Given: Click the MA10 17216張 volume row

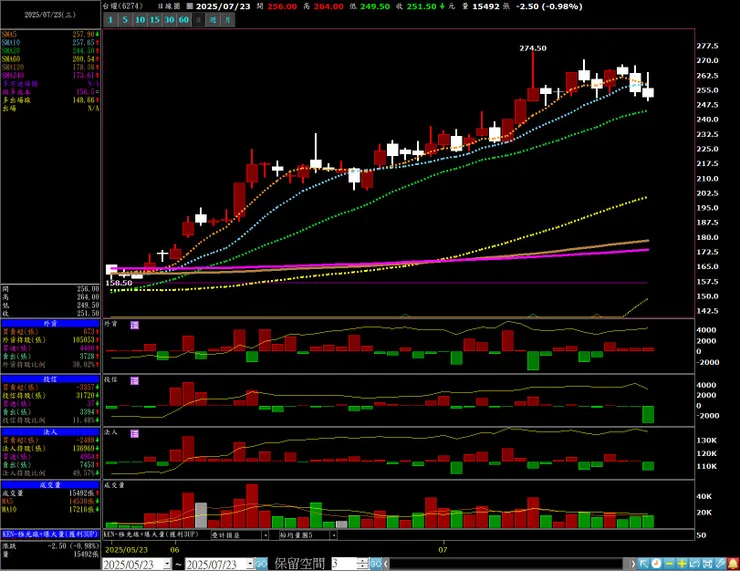Looking at the screenshot, I should (x=50, y=510).
